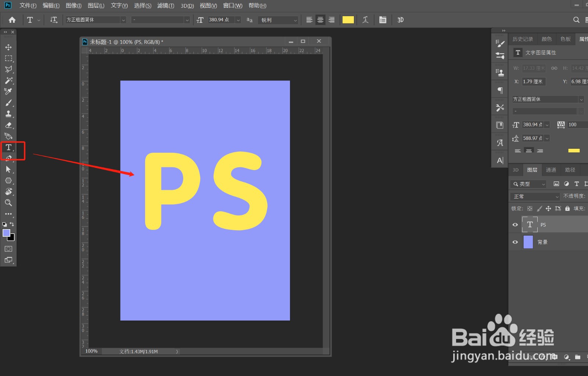Open the Paragraph panel icon
This screenshot has height=376, width=588.
coord(500,90)
